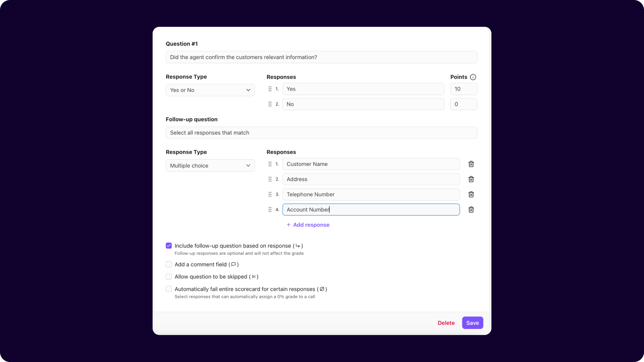Remove the Telephone Number response
Screen dimensions: 644x362
tap(471, 194)
